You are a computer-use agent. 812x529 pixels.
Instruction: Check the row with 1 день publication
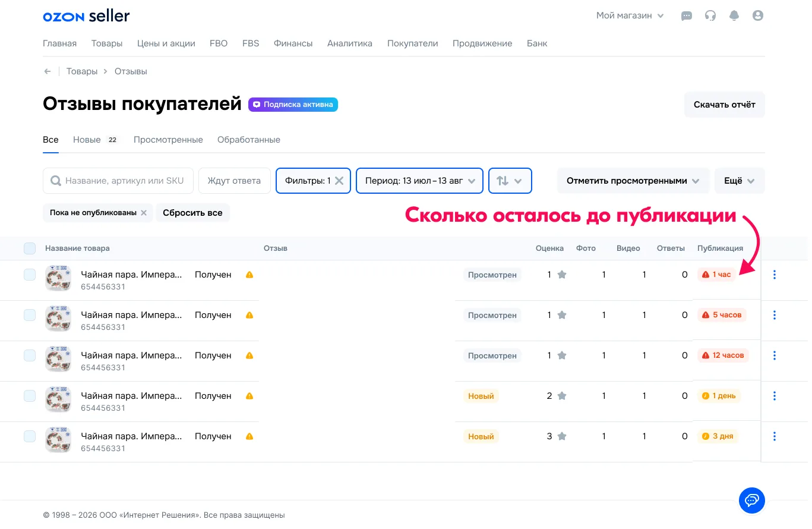(x=30, y=396)
